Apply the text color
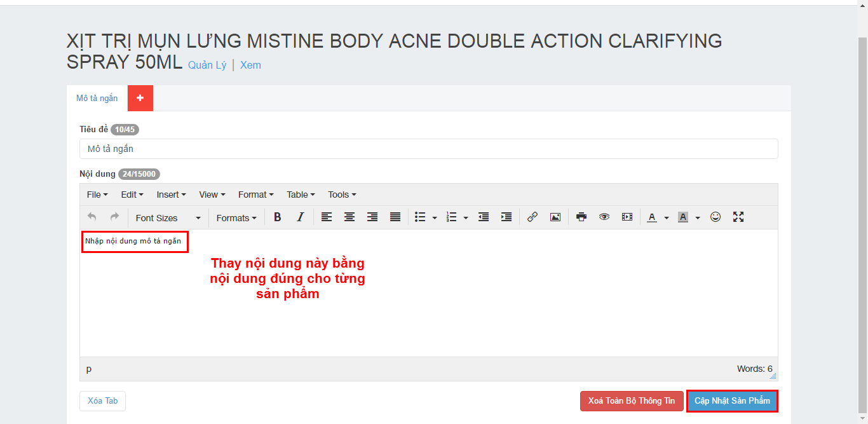 [x=652, y=217]
